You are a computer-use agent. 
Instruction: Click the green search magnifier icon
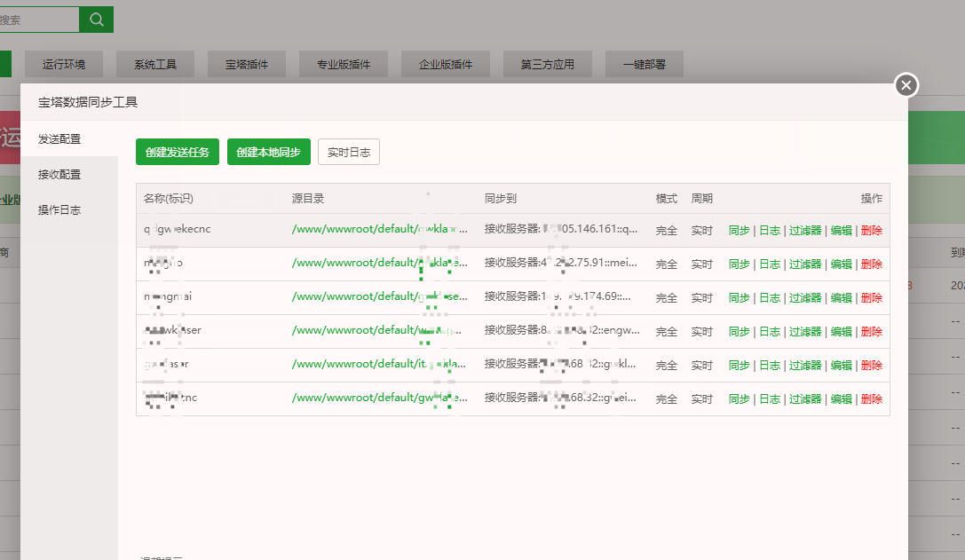96,20
